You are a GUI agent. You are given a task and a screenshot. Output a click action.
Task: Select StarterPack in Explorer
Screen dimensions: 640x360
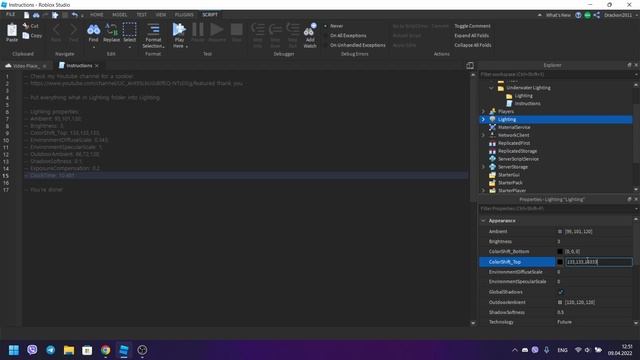[x=510, y=183]
